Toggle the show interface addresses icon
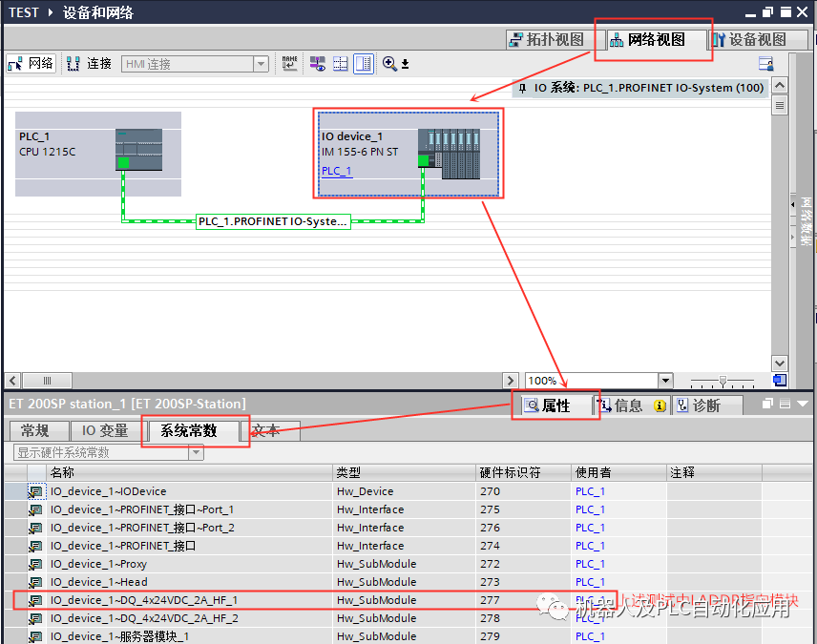The image size is (817, 644). pos(319,64)
